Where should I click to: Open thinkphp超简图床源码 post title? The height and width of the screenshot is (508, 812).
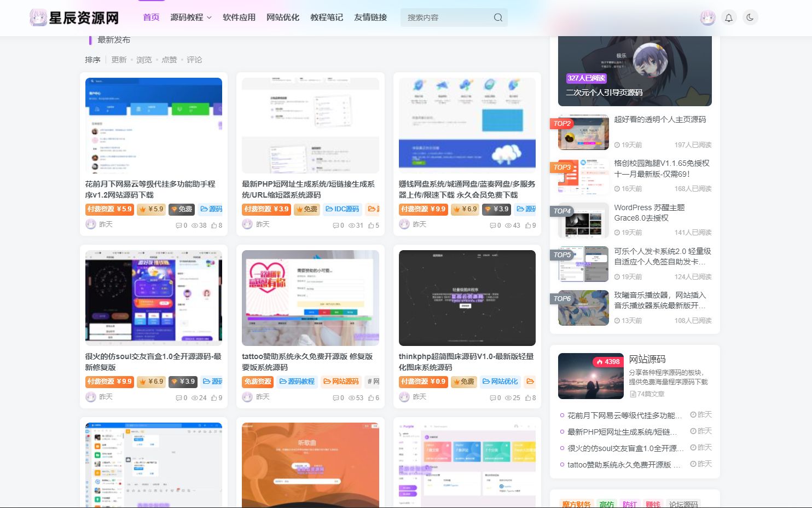pyautogui.click(x=466, y=362)
